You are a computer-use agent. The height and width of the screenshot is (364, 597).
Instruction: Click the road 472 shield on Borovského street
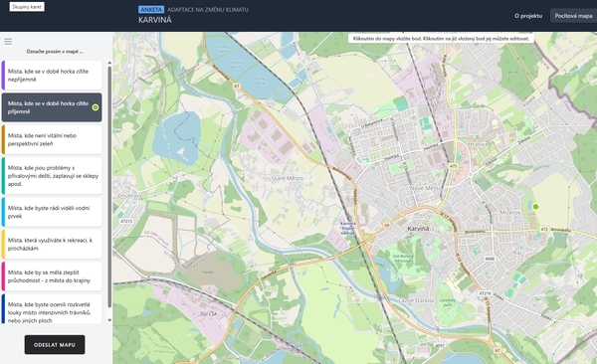point(543,230)
